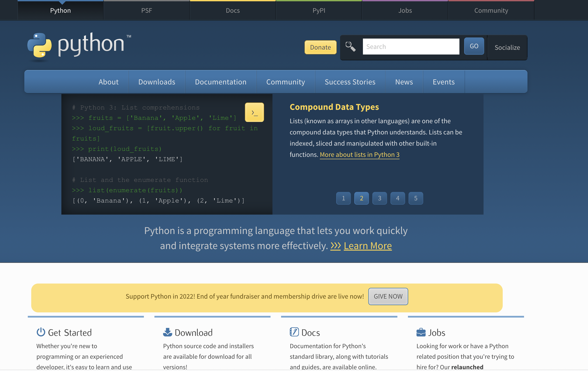Expand the Socialize menu
The image size is (588, 371).
pyautogui.click(x=507, y=47)
